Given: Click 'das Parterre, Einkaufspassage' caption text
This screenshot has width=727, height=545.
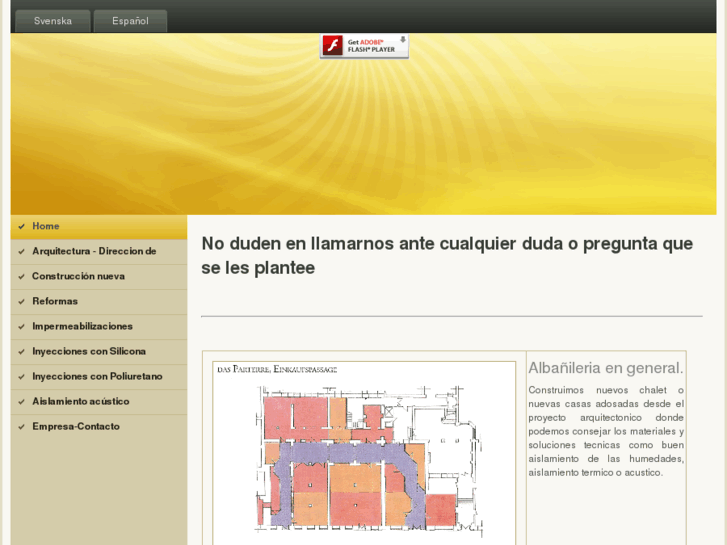Looking at the screenshot, I should [277, 370].
